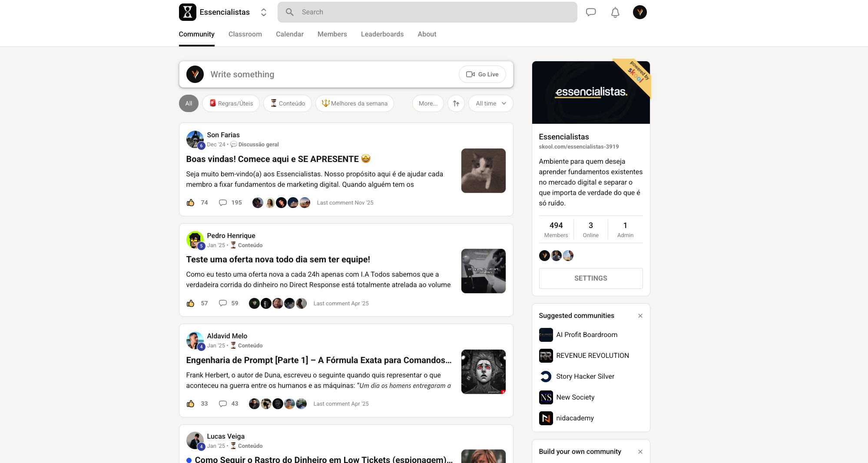Switch to the Community tab

pyautogui.click(x=197, y=34)
